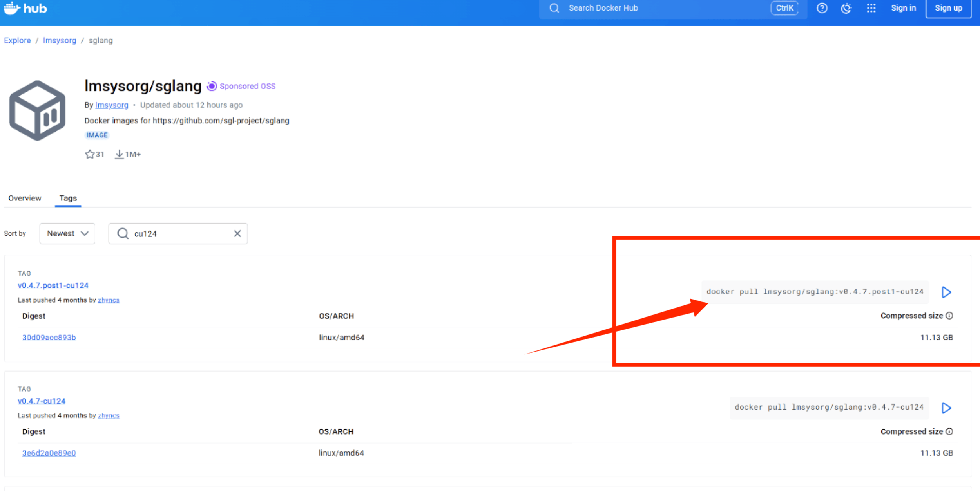Click the first Compressed size info icon
The image size is (980, 491).
pyautogui.click(x=949, y=316)
